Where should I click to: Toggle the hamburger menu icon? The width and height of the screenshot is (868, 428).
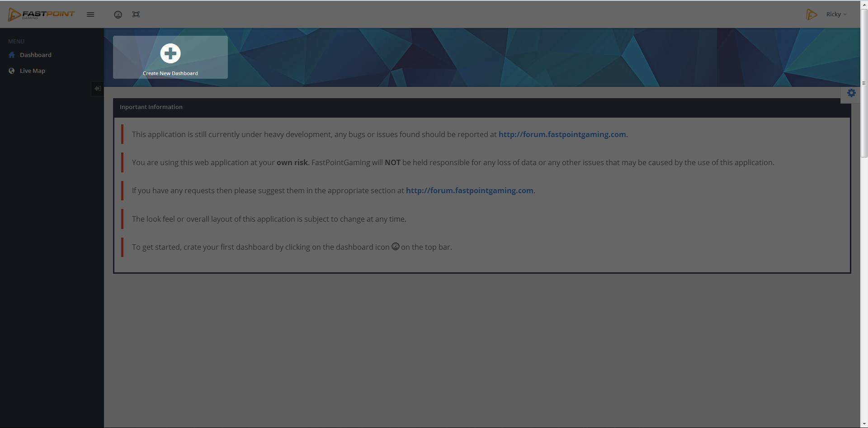90,14
